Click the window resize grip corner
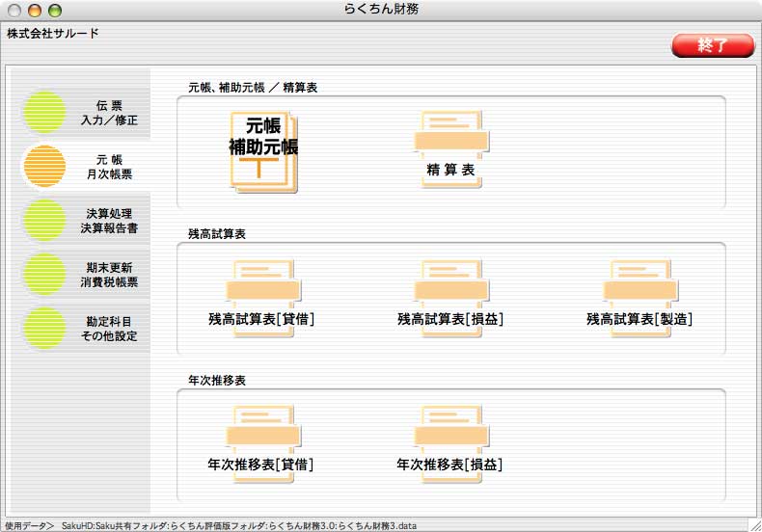Screen dimensions: 762x532 [755, 525]
